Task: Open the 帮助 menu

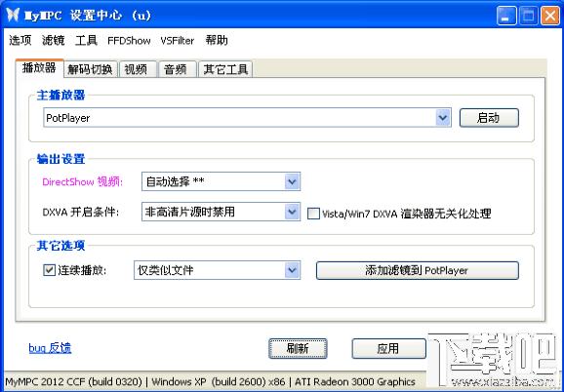Action: click(217, 40)
